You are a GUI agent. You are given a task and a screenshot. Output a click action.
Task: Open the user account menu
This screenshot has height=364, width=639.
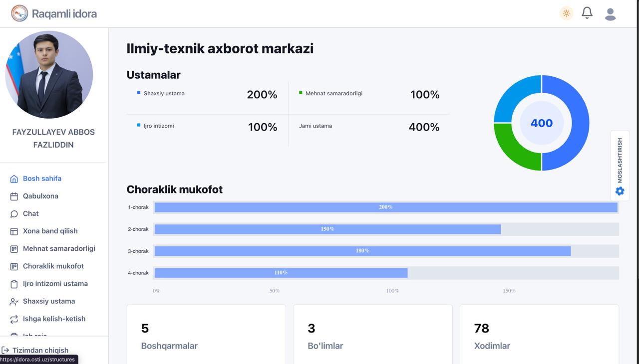pos(610,13)
